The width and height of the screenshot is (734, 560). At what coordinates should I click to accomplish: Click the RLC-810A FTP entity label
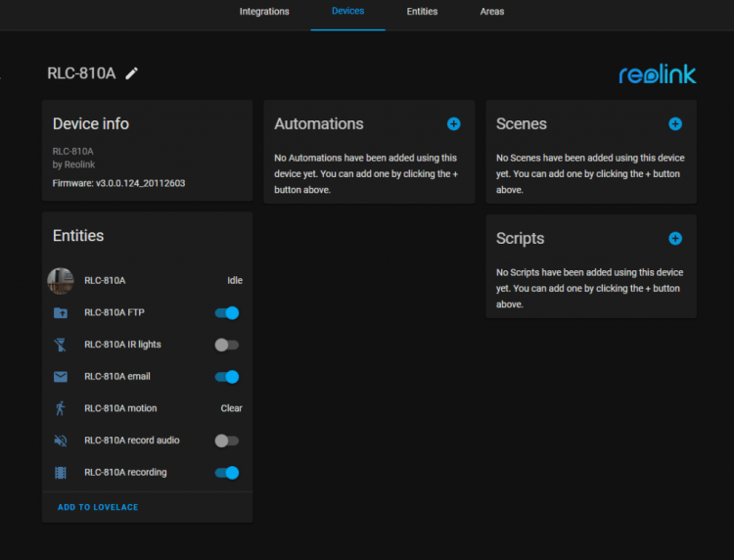tap(115, 312)
